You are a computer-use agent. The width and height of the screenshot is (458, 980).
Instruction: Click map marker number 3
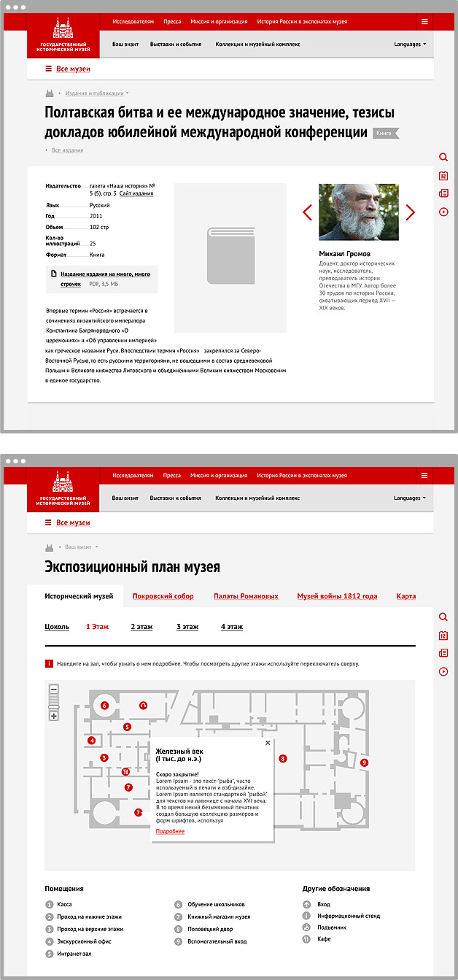[104, 758]
